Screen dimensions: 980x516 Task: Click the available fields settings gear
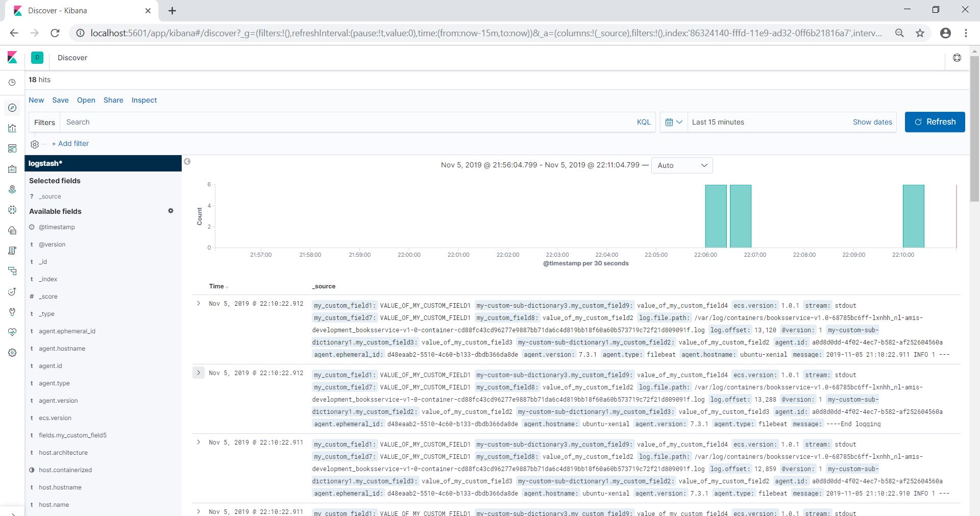tap(170, 211)
